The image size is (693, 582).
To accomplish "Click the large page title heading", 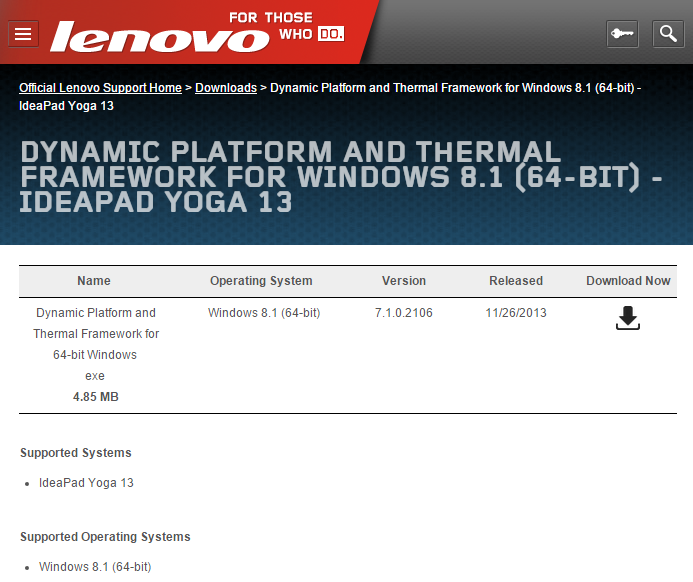I will pyautogui.click(x=340, y=177).
